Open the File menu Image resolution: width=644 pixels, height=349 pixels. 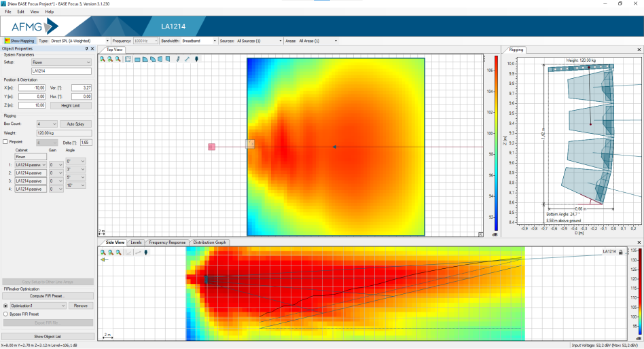7,12
